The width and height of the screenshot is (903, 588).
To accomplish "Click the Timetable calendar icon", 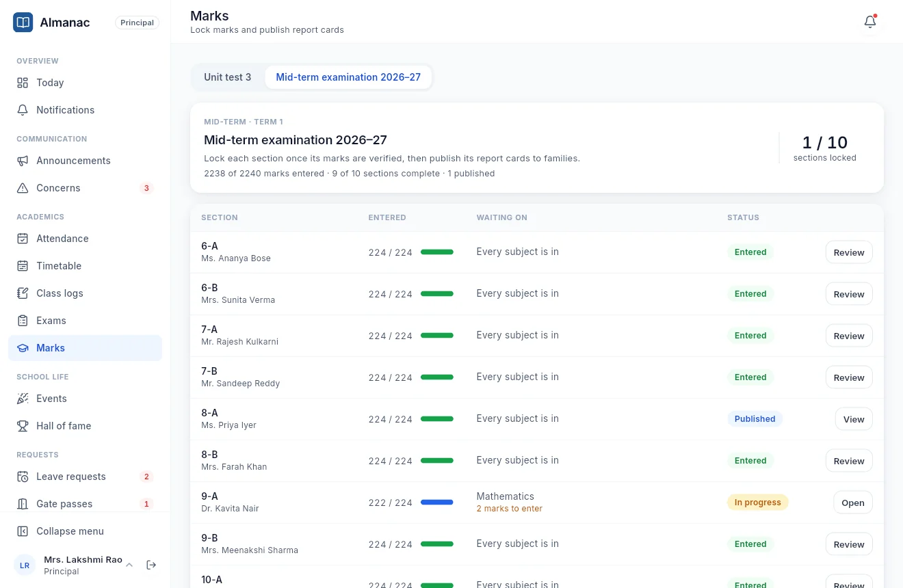I will click(23, 266).
